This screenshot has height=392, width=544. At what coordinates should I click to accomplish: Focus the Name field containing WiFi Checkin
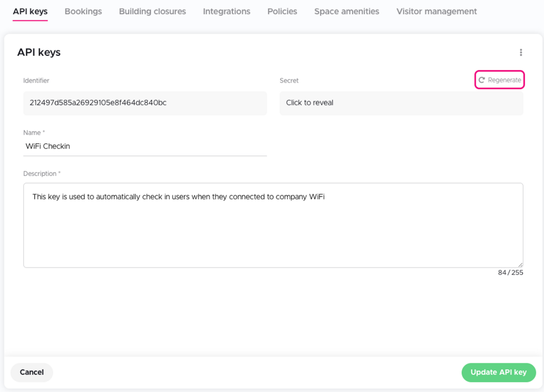point(145,146)
